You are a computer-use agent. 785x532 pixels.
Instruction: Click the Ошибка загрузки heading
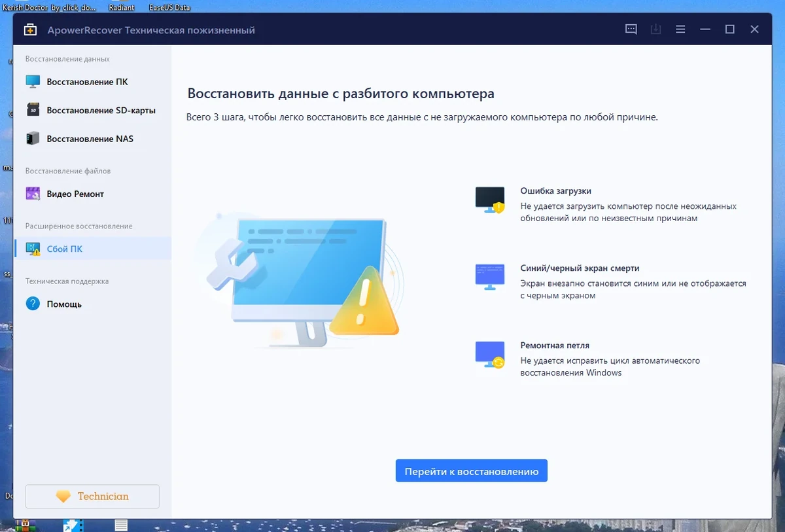tap(555, 191)
